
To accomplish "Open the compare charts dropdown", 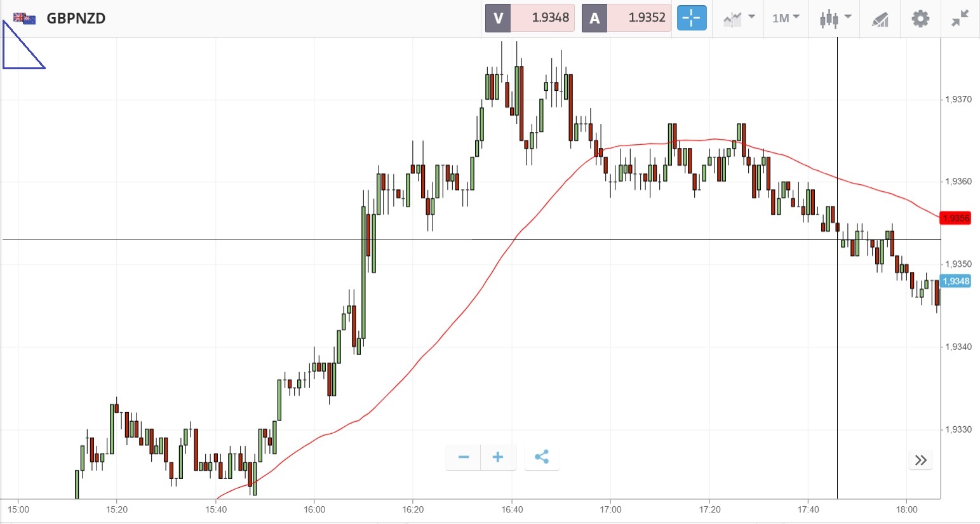I will coord(739,18).
